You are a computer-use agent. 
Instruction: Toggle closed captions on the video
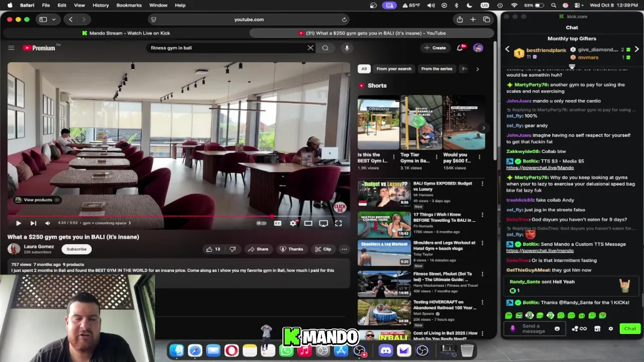pos(278,223)
